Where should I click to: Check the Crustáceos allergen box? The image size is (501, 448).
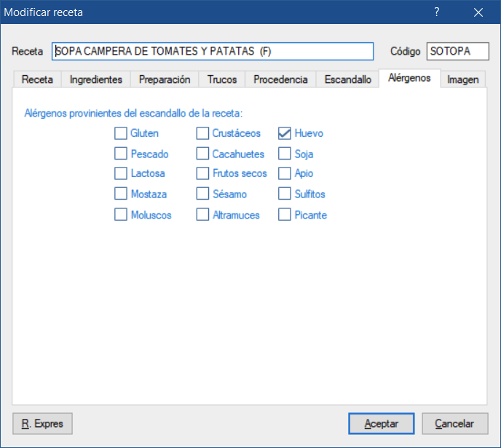[202, 133]
